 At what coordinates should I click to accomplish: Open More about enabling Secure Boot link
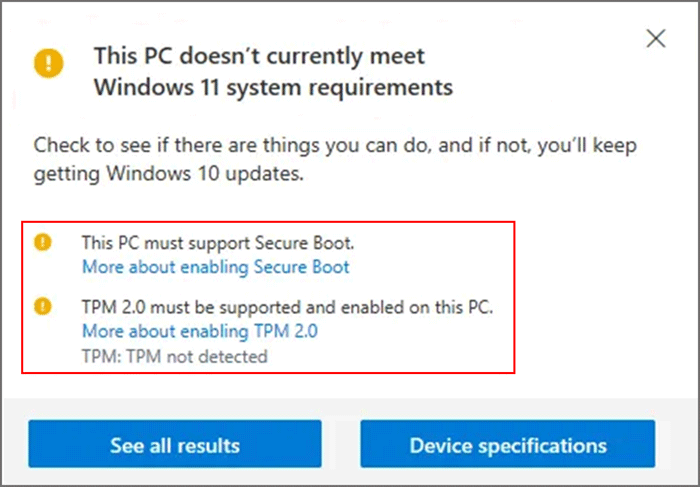pos(216,267)
